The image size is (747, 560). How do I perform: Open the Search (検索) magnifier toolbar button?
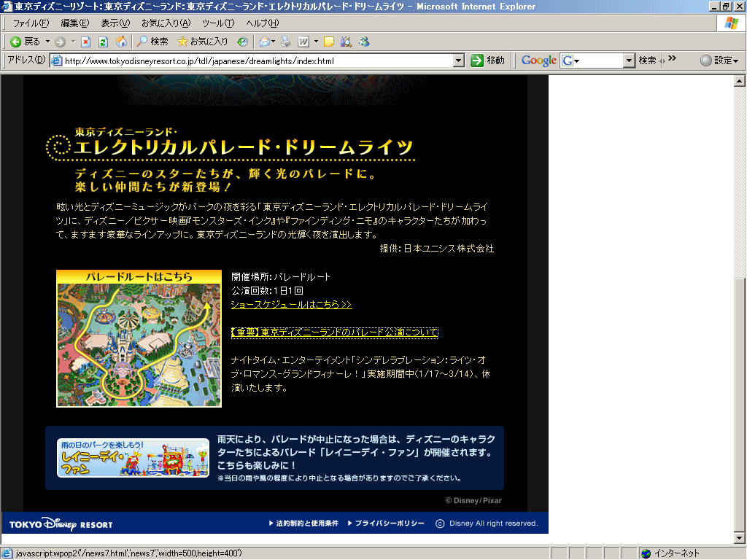[x=152, y=42]
